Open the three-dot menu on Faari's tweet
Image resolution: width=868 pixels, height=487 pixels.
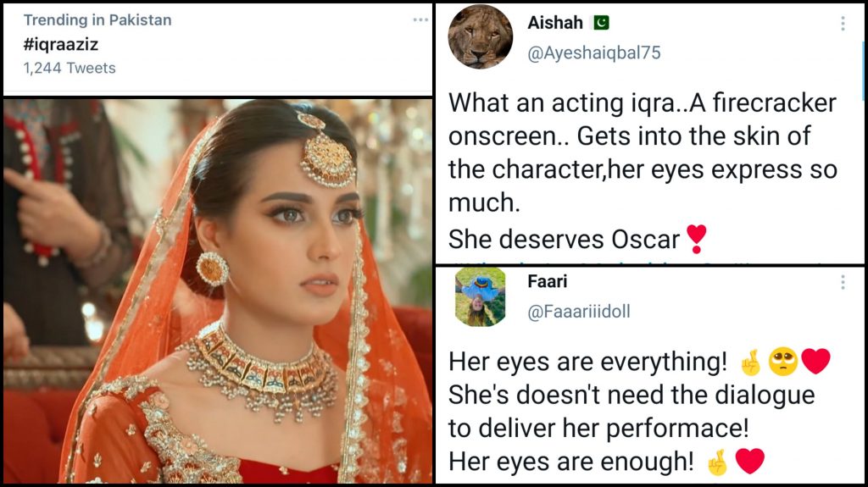(842, 282)
